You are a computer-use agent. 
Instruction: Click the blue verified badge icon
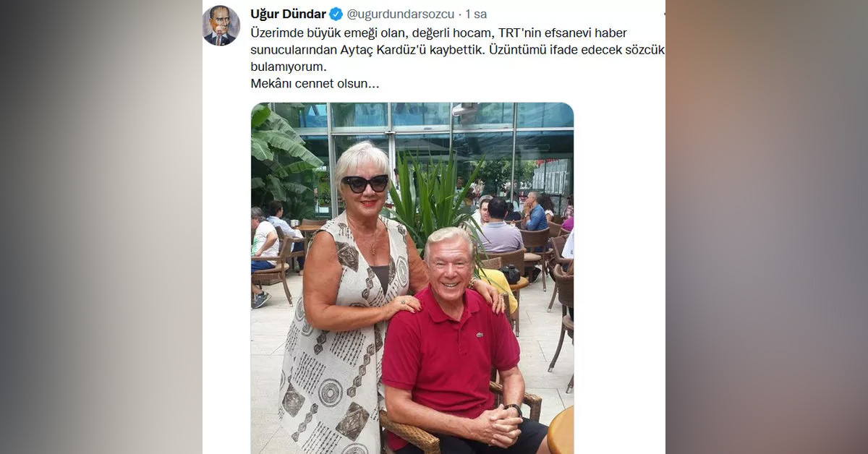(336, 14)
